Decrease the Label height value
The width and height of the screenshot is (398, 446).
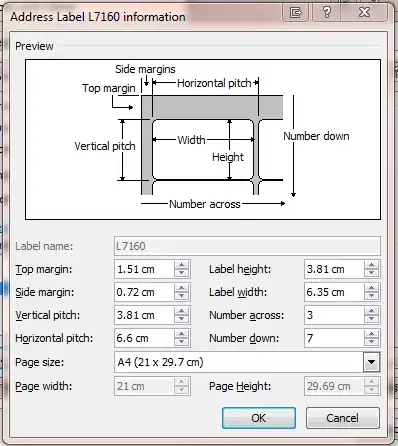click(x=371, y=273)
